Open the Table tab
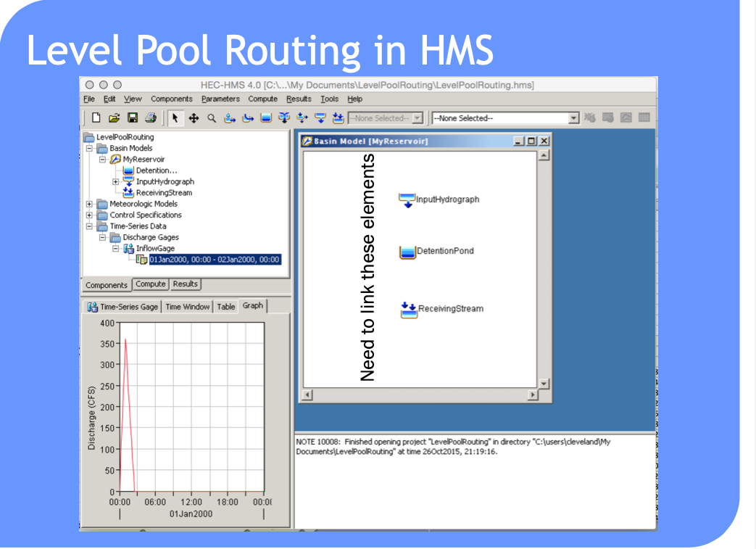This screenshot has width=756, height=549. coord(225,307)
